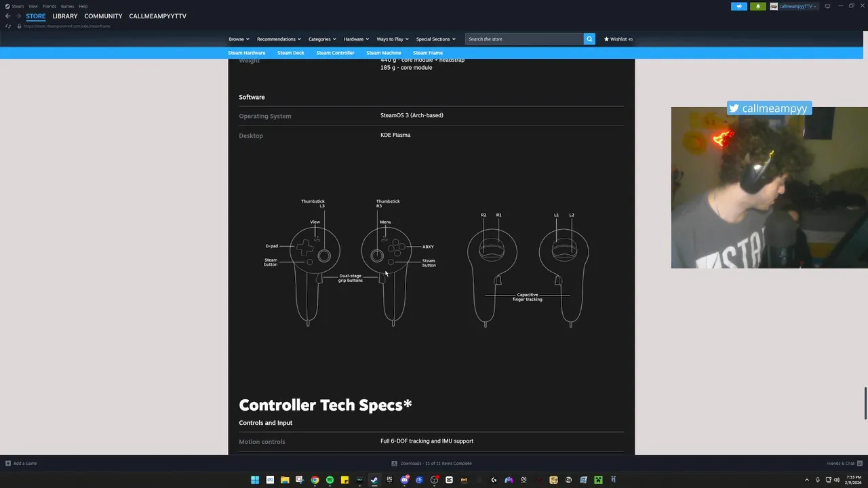The height and width of the screenshot is (488, 868).
Task: Open the Steam Deck link
Action: click(290, 53)
